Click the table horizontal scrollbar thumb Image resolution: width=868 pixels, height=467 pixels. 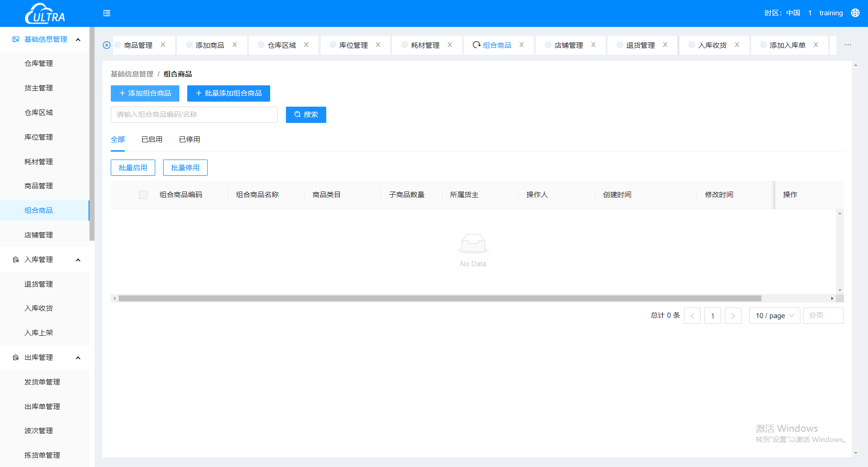tap(440, 298)
